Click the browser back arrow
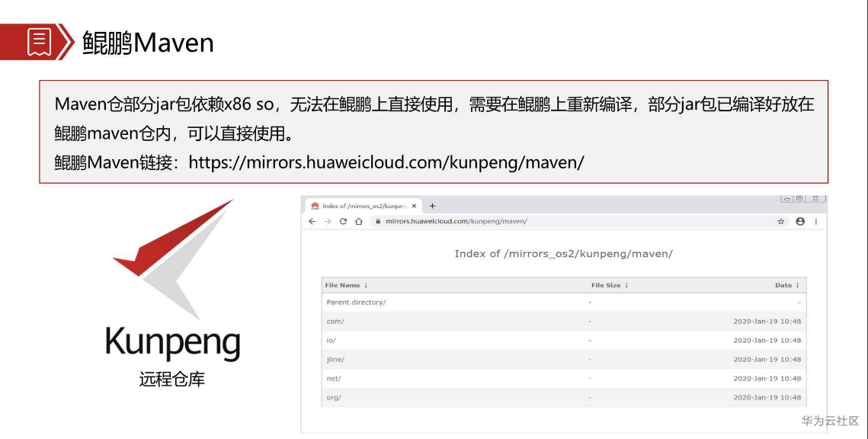The height and width of the screenshot is (439, 868). 312,222
